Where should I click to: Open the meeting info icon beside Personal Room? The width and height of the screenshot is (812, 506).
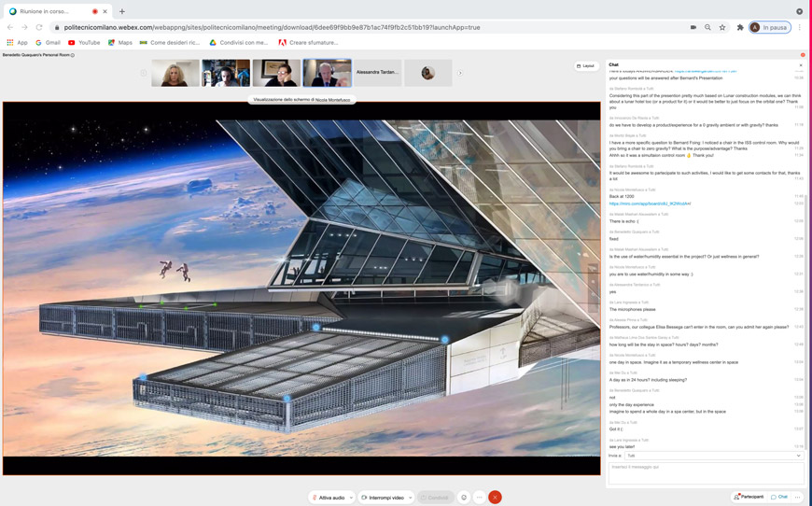(x=73, y=55)
